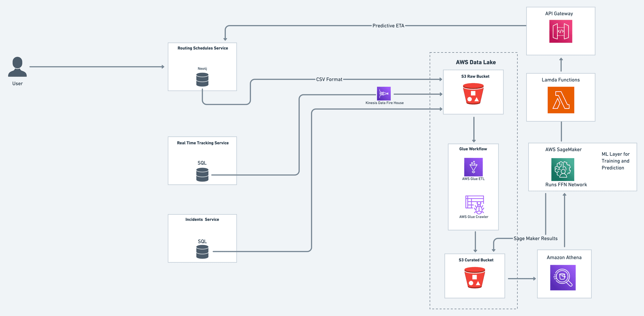Image resolution: width=644 pixels, height=316 pixels.
Task: Select the 'Lamda Functions' label
Action: click(561, 80)
